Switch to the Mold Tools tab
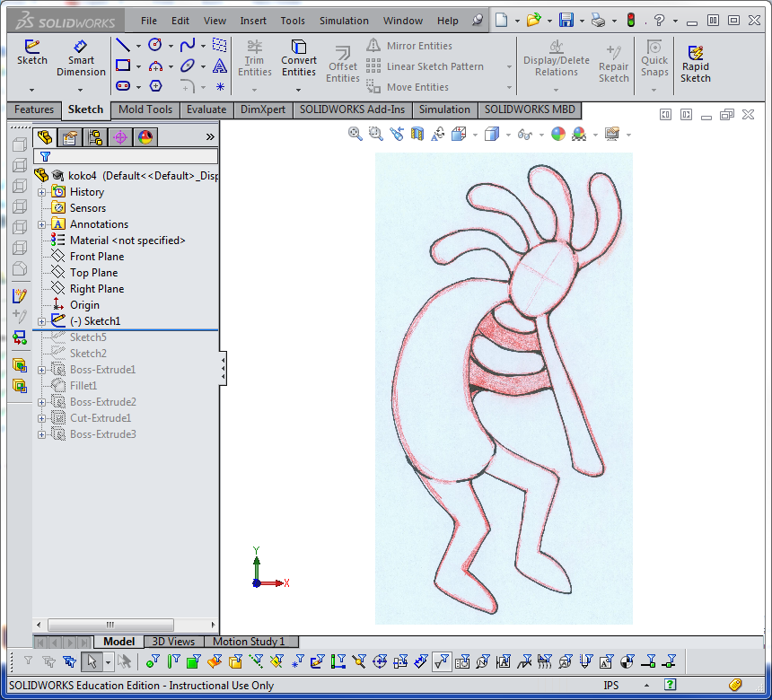 pos(145,109)
